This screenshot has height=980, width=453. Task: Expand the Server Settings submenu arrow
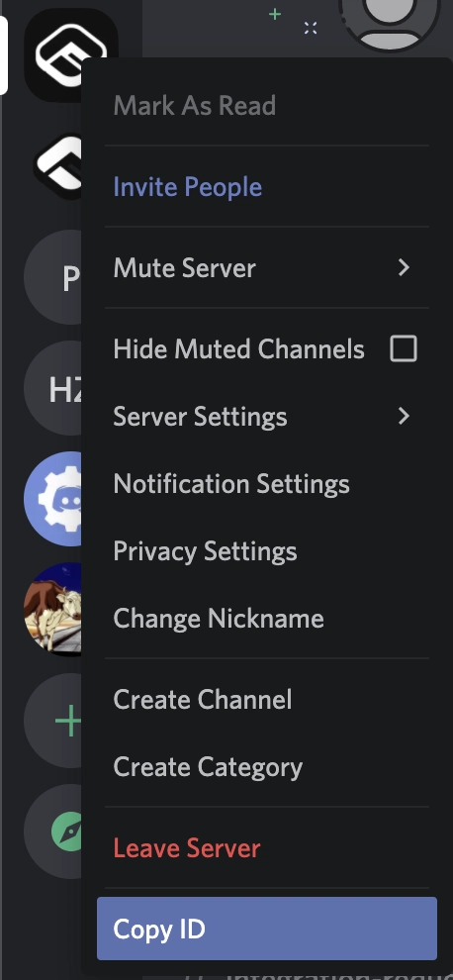coord(404,416)
